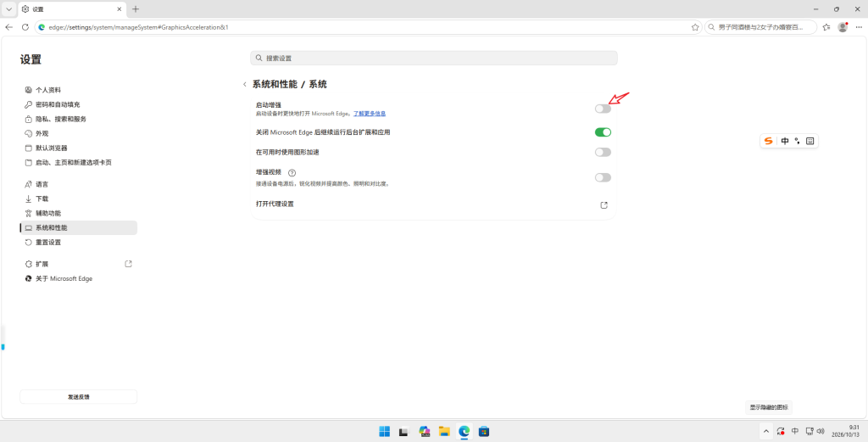Click the person icon beside 个人资料

(28, 90)
